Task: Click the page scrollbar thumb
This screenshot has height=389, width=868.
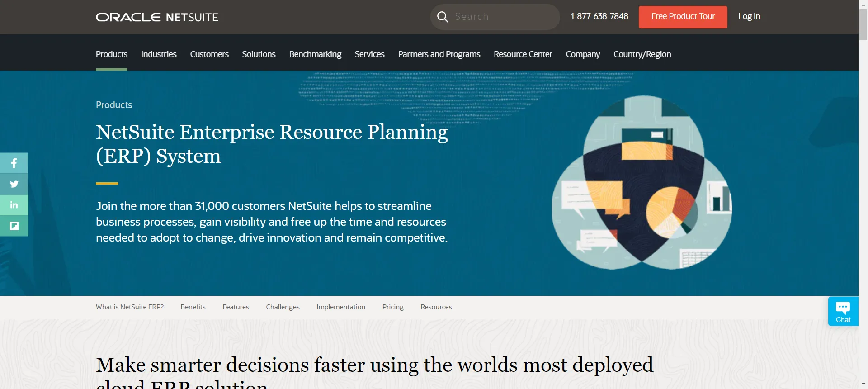Action: tap(863, 25)
